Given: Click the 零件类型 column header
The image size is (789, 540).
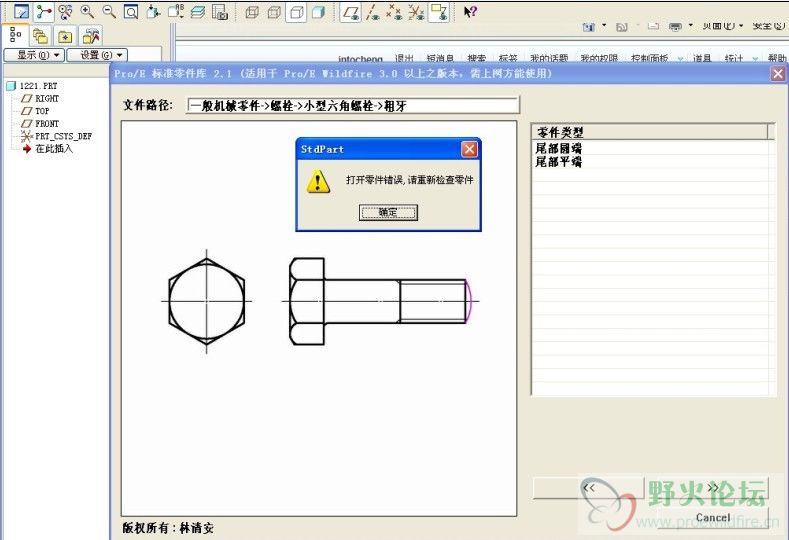Looking at the screenshot, I should click(x=650, y=132).
